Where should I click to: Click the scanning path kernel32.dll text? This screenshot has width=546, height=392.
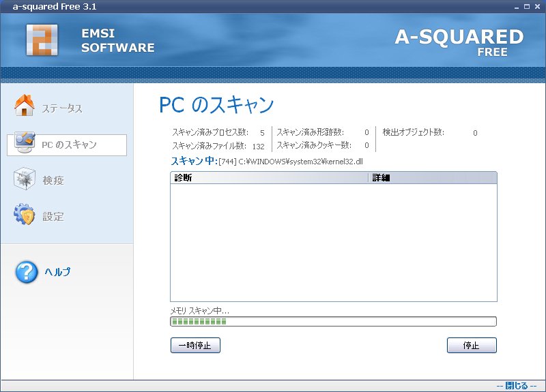tap(291, 162)
